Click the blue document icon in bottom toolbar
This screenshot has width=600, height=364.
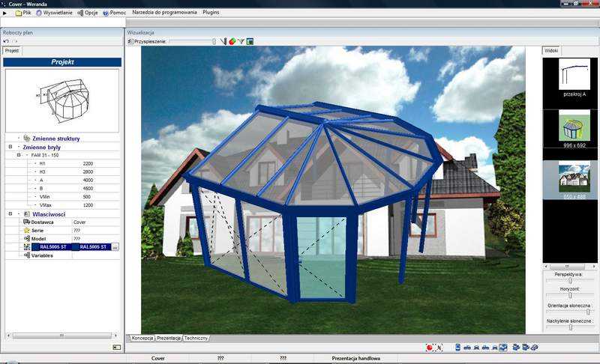(x=457, y=348)
